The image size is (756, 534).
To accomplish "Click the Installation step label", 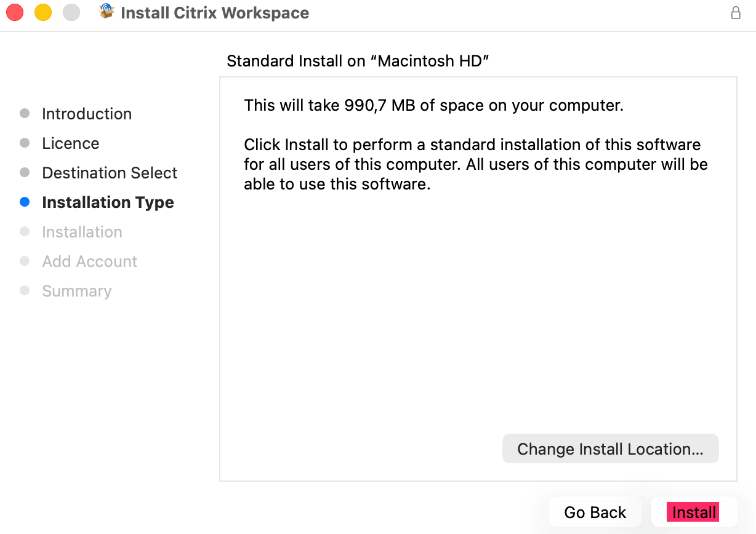I will pos(82,232).
